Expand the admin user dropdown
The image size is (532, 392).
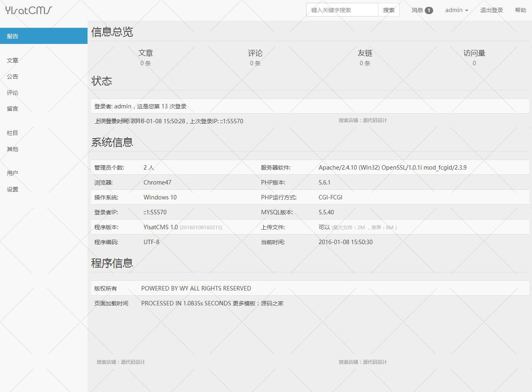coord(457,10)
